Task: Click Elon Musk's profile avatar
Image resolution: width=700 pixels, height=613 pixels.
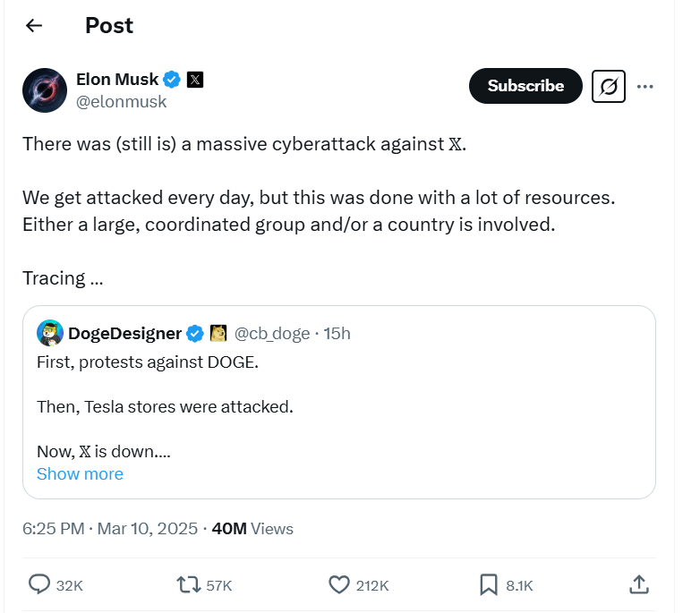Action: [45, 90]
